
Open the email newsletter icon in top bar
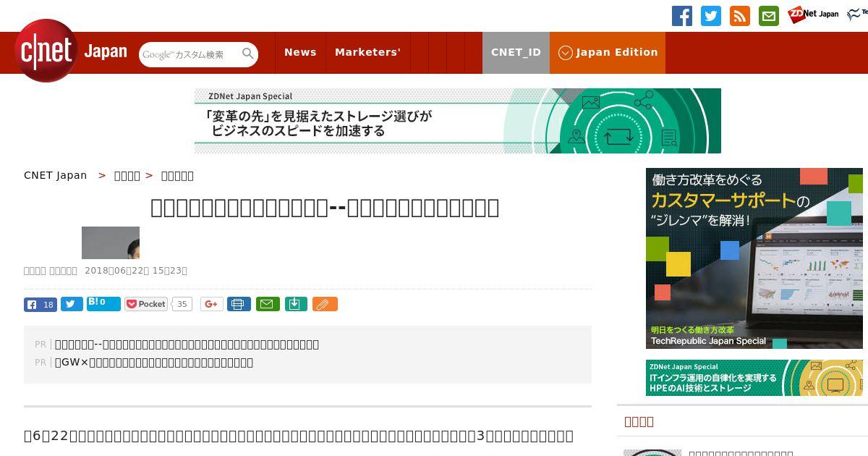(769, 16)
